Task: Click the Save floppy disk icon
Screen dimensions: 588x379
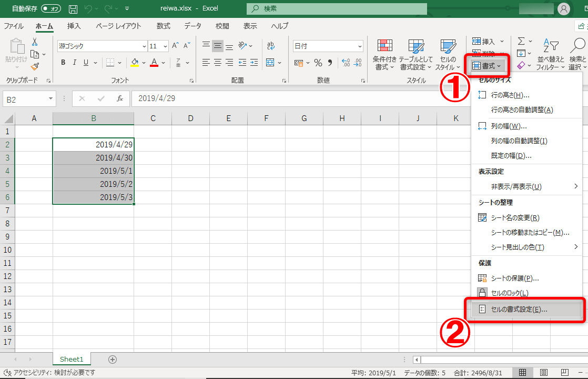Action: click(x=73, y=8)
